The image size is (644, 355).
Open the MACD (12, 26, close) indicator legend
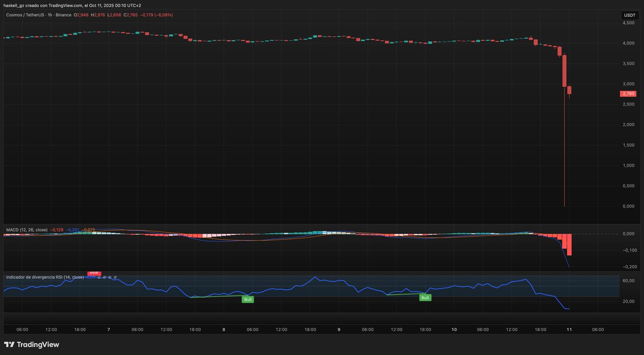(26, 230)
